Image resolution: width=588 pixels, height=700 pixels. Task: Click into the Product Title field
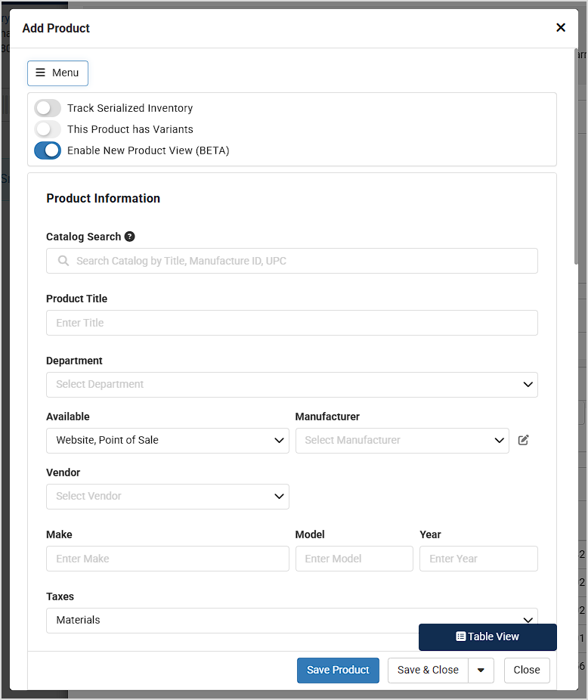[292, 323]
